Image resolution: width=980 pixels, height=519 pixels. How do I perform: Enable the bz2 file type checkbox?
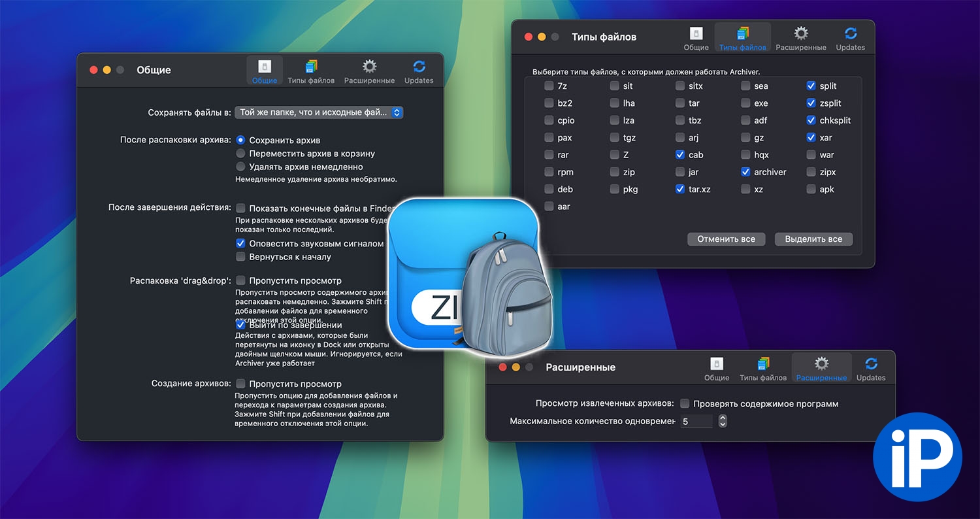tap(549, 103)
